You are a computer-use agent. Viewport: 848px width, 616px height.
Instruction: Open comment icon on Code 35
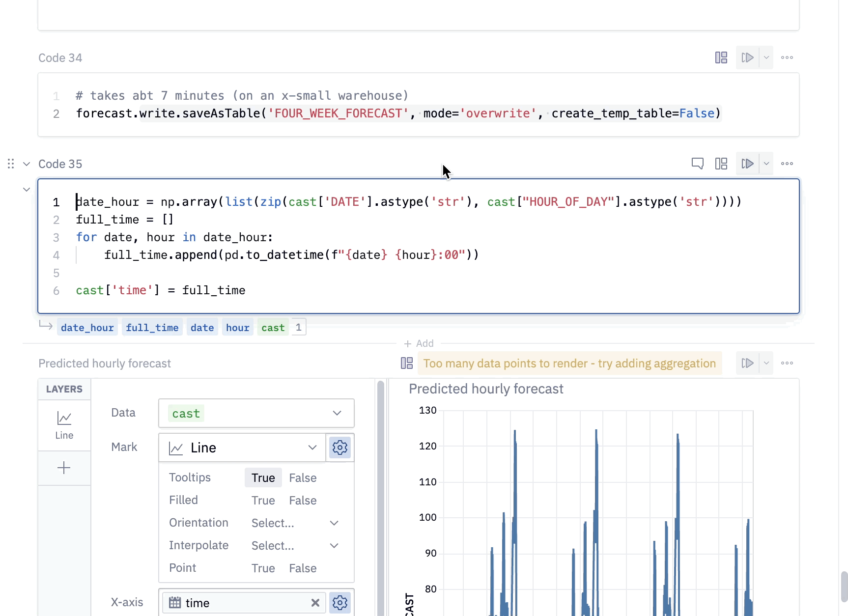tap(697, 164)
